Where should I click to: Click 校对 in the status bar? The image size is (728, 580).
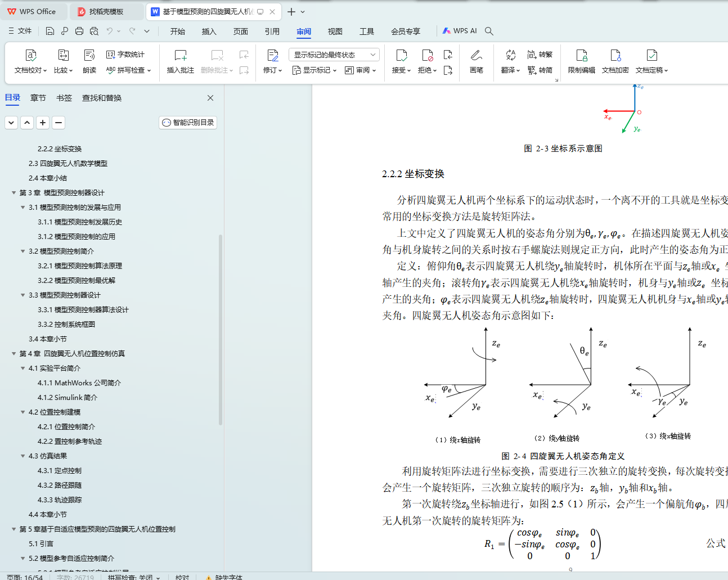click(182, 577)
